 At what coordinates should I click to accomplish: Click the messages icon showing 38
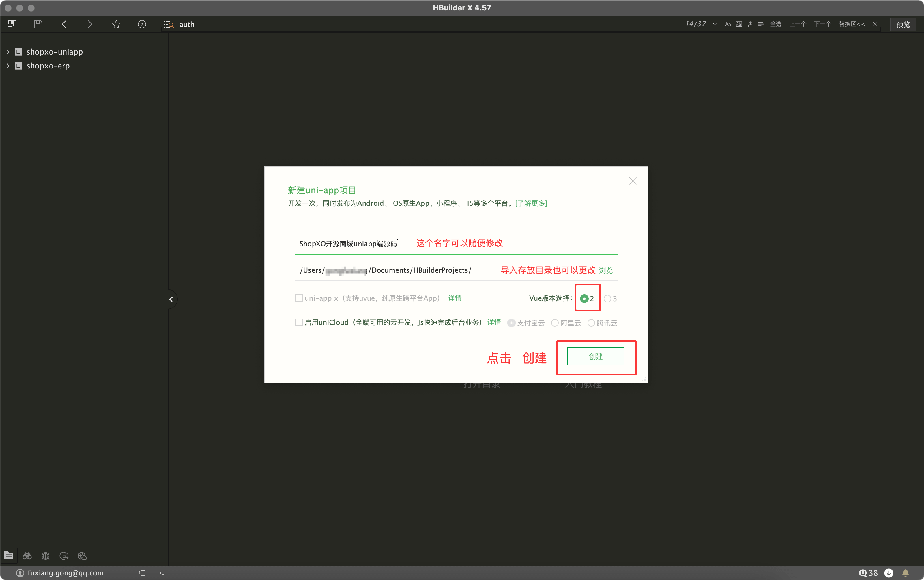click(868, 573)
